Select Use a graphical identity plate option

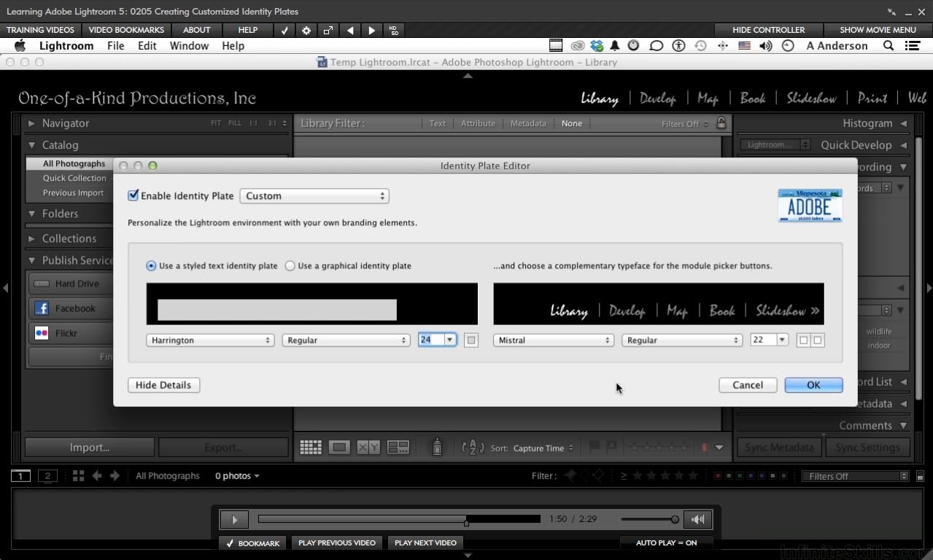290,266
